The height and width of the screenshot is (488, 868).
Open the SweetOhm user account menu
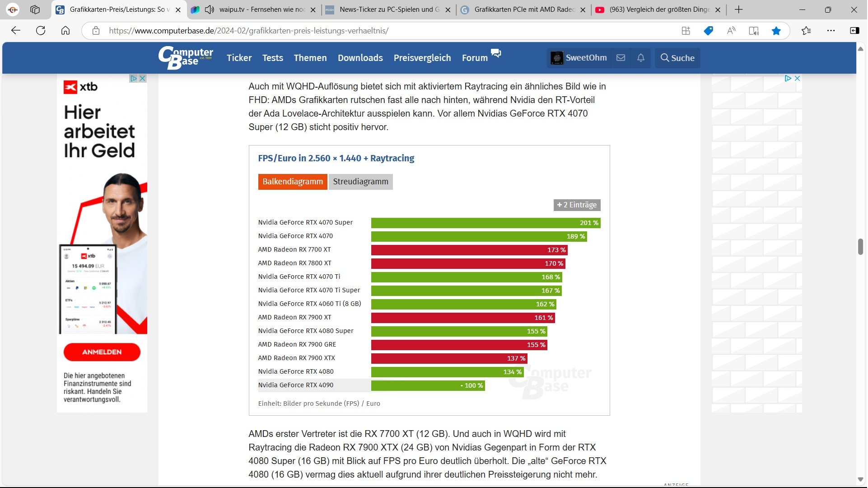pyautogui.click(x=579, y=58)
